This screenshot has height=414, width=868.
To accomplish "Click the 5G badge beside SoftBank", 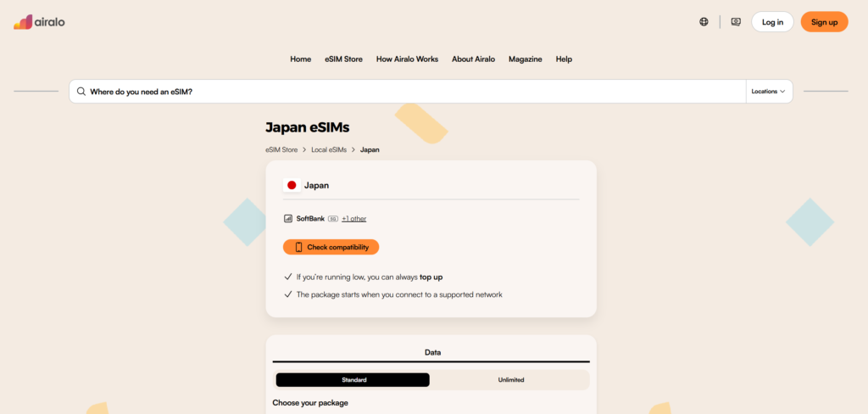I will (333, 219).
